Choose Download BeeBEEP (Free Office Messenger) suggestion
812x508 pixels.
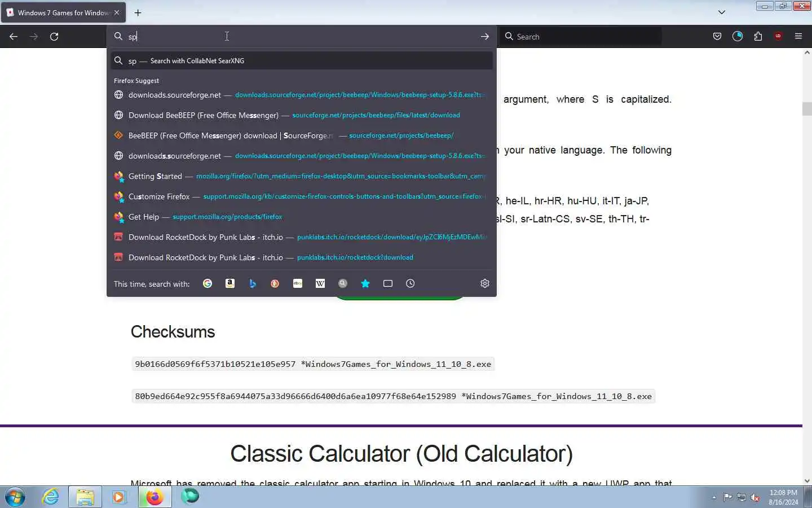click(302, 115)
